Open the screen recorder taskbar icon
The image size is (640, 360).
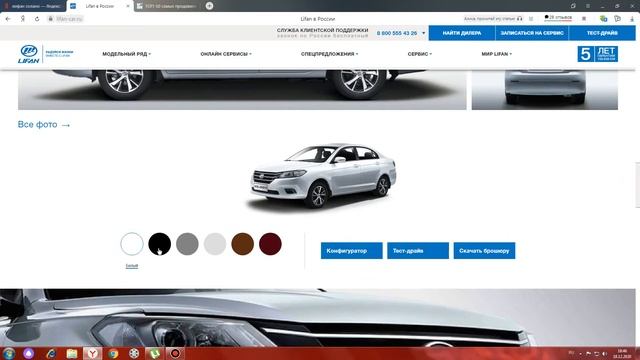(175, 353)
